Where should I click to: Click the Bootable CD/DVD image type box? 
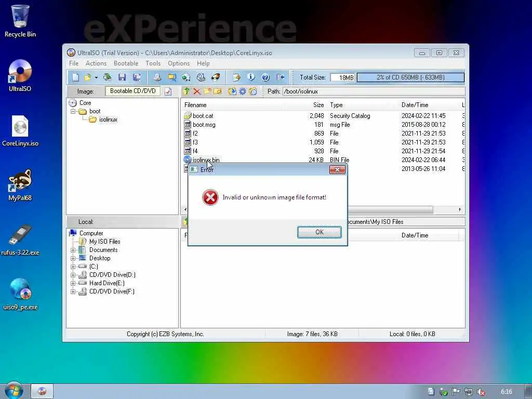132,91
